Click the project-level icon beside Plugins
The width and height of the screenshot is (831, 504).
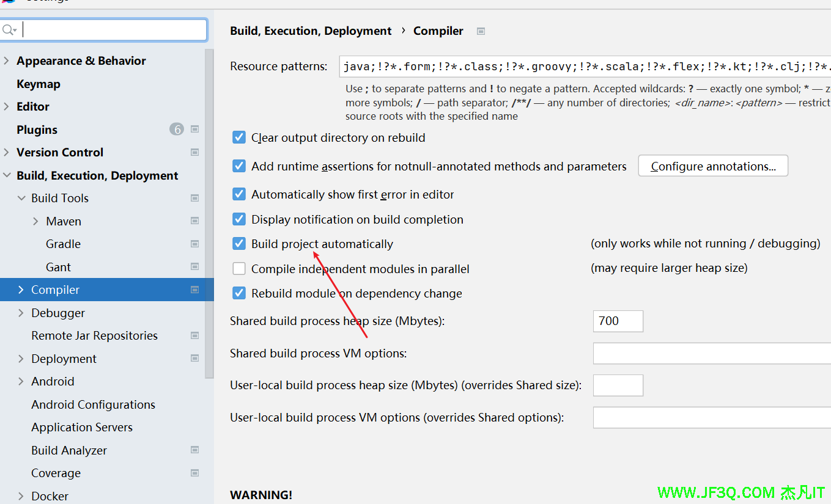coord(195,130)
